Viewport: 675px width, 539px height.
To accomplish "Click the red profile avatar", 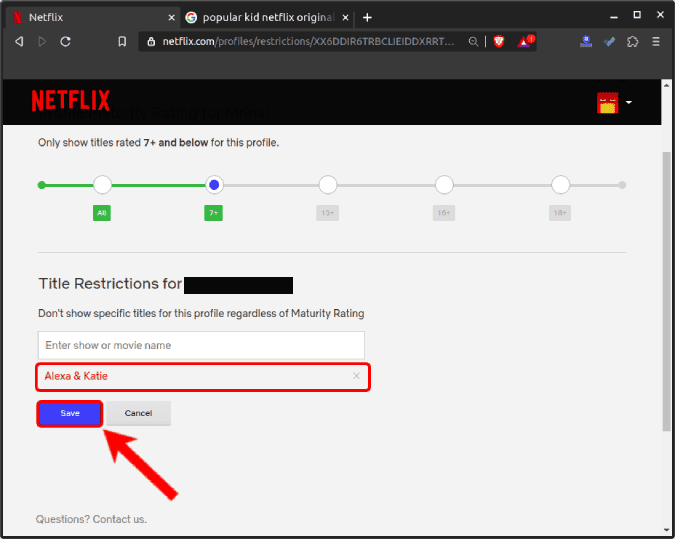I will click(x=607, y=103).
